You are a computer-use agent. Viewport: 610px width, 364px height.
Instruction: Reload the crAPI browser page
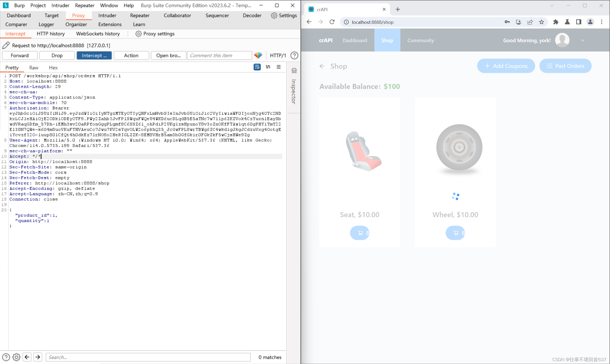pos(332,22)
